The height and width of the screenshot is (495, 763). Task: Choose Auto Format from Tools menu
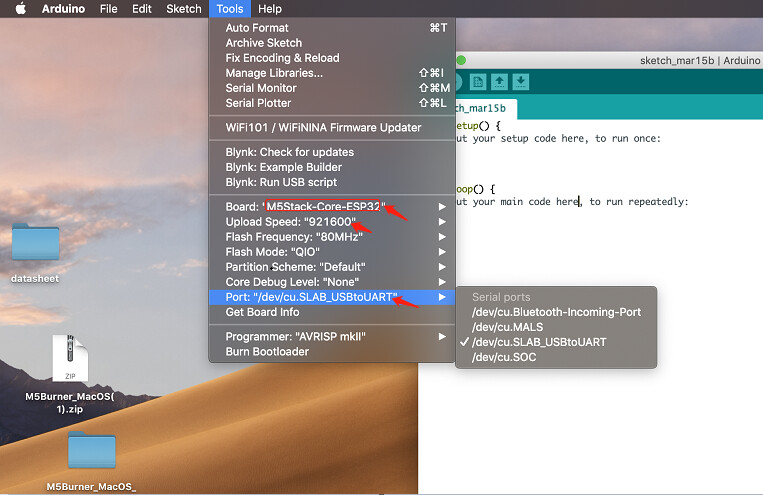coord(332,28)
